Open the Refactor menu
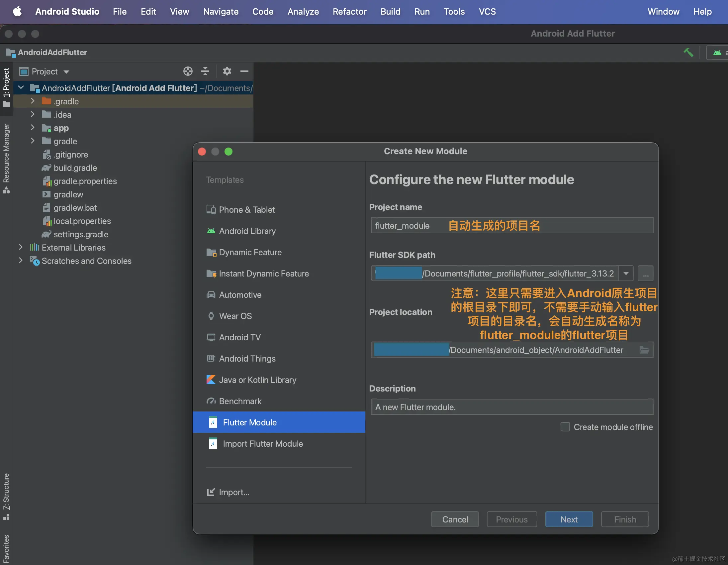Screen dimensions: 728x565 [x=349, y=12]
